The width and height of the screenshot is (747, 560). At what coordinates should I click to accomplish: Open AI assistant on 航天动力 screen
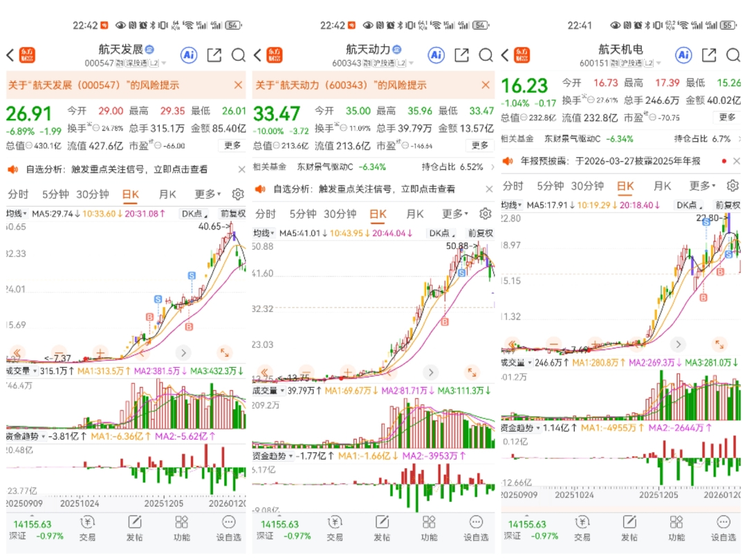click(436, 55)
